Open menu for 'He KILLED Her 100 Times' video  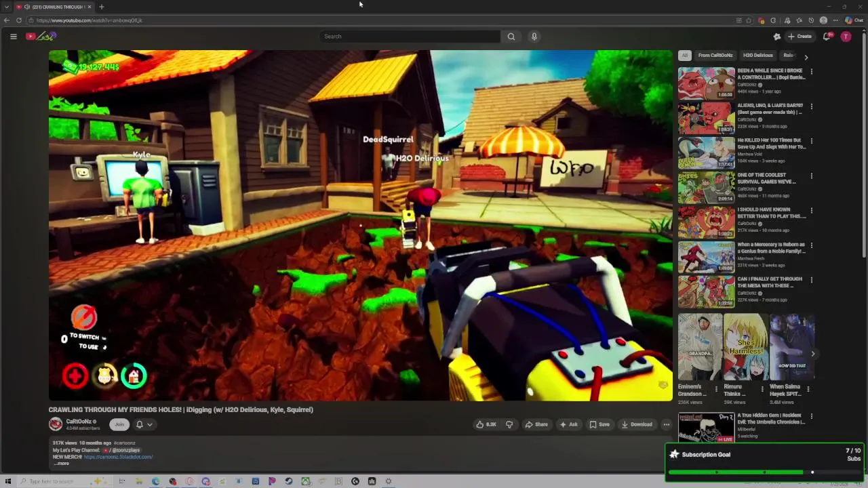(x=812, y=141)
